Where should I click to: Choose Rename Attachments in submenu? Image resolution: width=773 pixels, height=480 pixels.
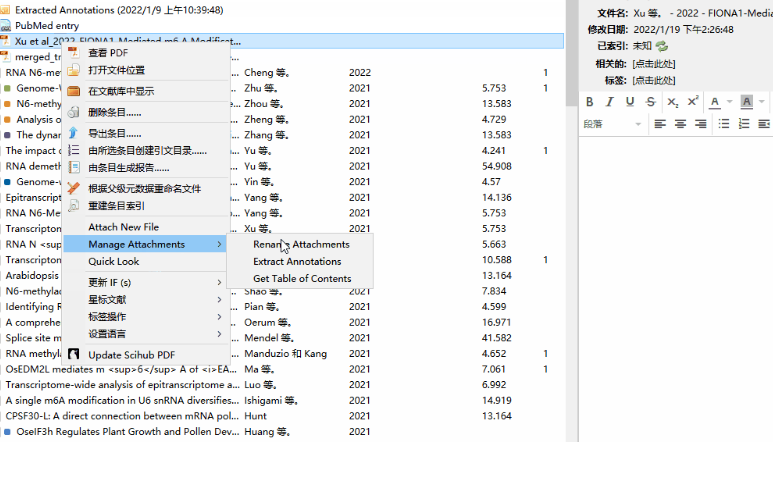click(x=301, y=244)
